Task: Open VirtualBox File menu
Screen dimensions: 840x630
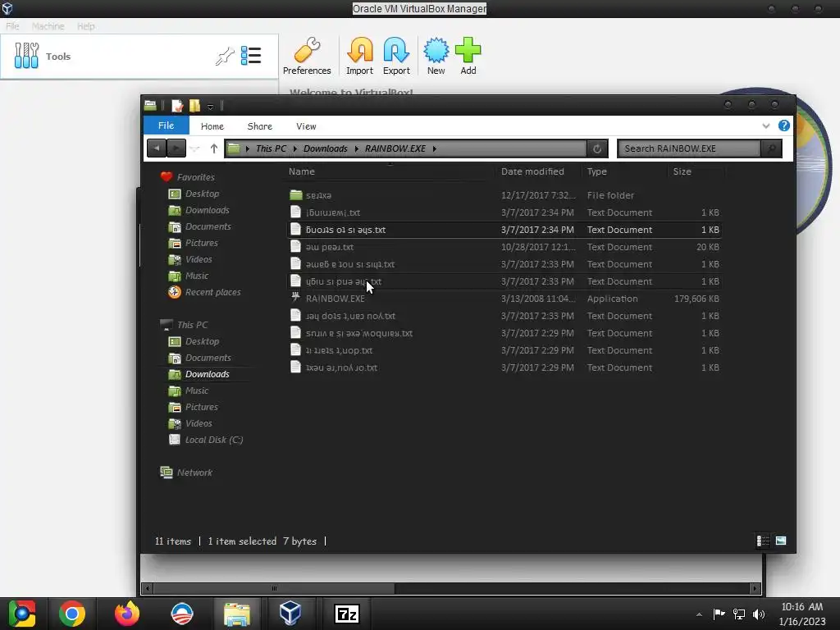Action: point(12,25)
